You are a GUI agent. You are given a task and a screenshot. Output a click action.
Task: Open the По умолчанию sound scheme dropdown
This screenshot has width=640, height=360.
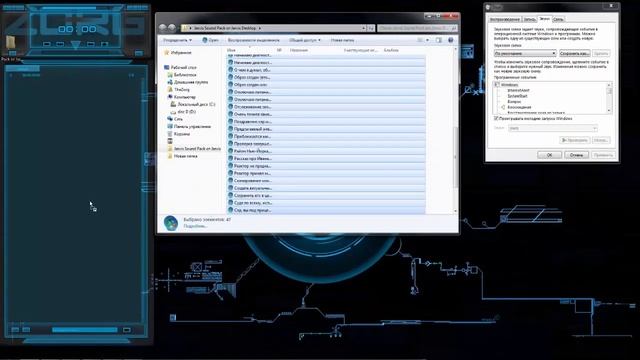pyautogui.click(x=525, y=53)
